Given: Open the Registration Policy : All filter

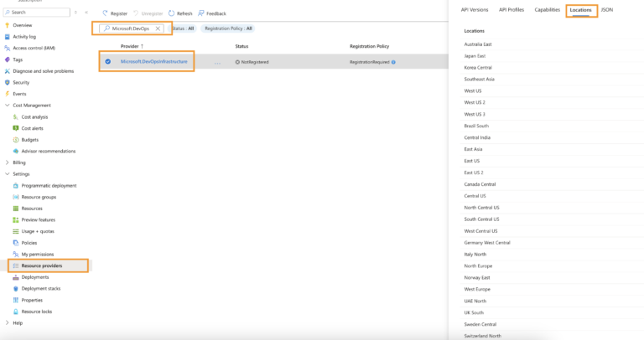Looking at the screenshot, I should [228, 28].
